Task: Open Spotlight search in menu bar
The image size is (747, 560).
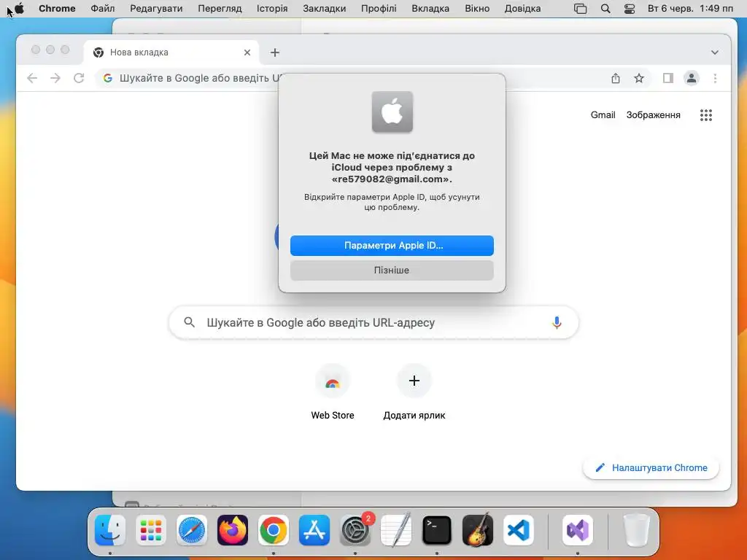Action: 605,9
